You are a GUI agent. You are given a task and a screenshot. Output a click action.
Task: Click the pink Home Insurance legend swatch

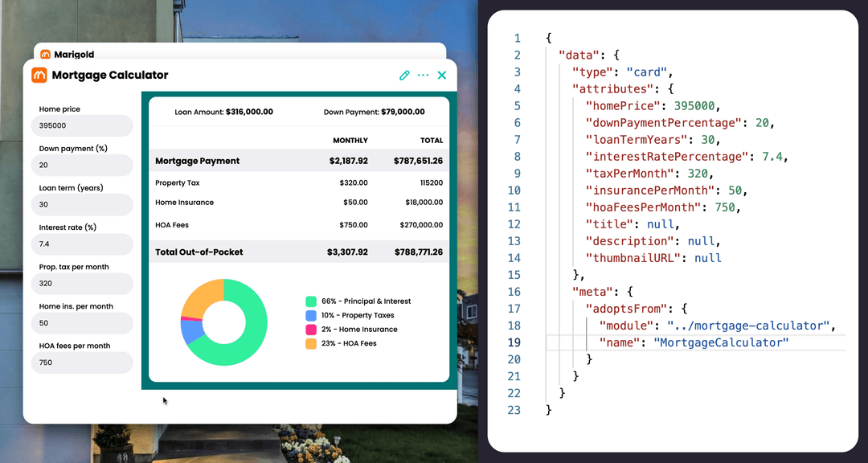313,329
